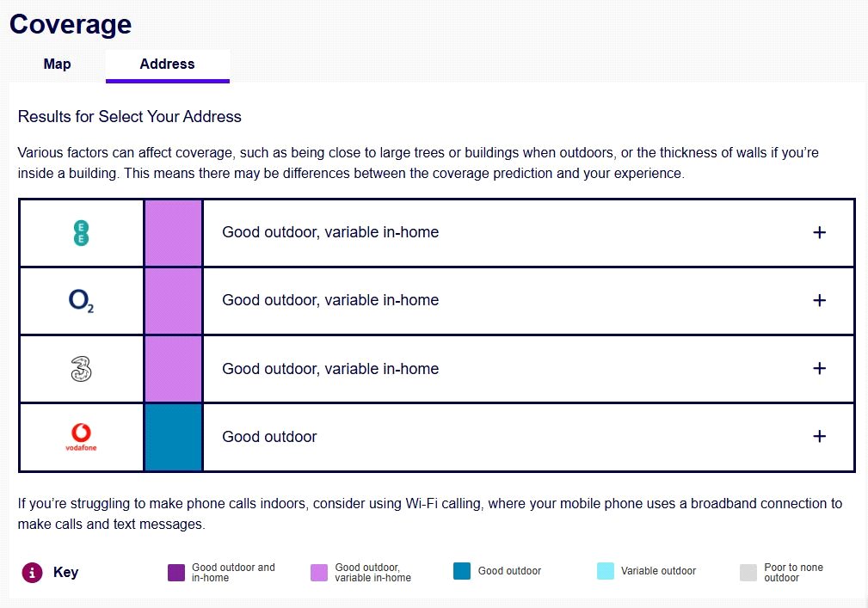Click the Vodafone 'Good outdoor' row text
This screenshot has height=608, width=868.
pos(269,437)
